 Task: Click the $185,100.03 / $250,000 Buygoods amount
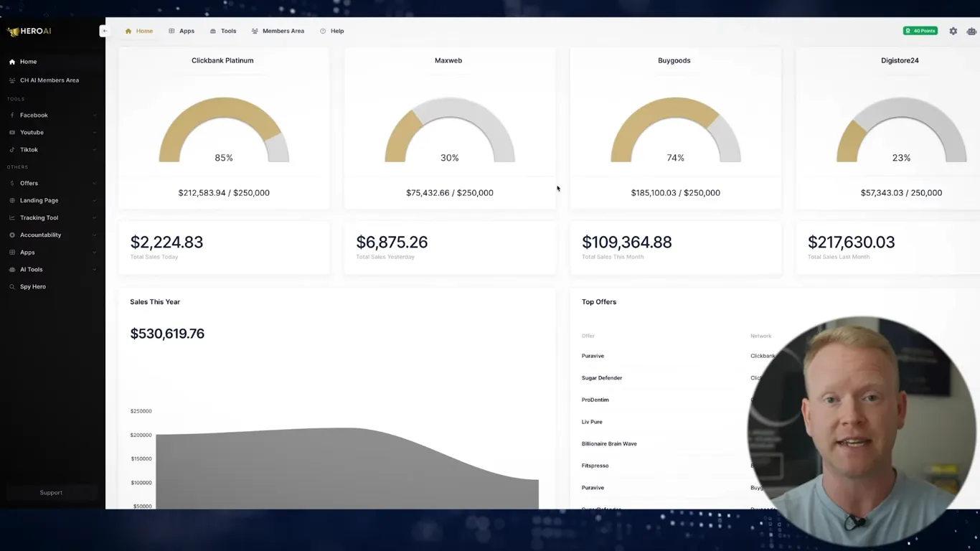click(x=675, y=193)
